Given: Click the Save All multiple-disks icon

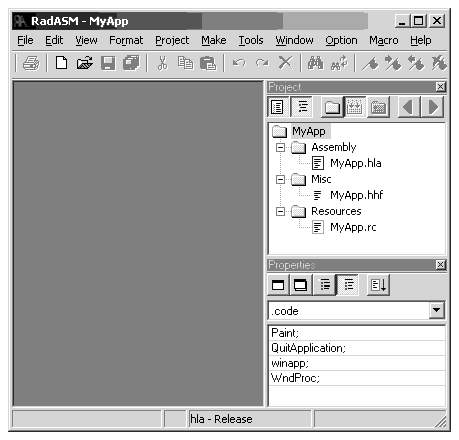Looking at the screenshot, I should pos(131,63).
